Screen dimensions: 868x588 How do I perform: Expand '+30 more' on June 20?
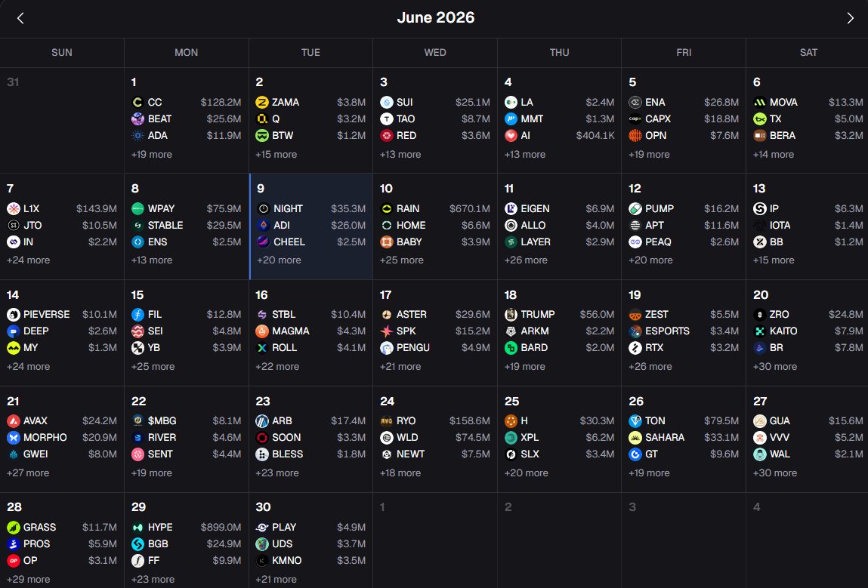(775, 366)
